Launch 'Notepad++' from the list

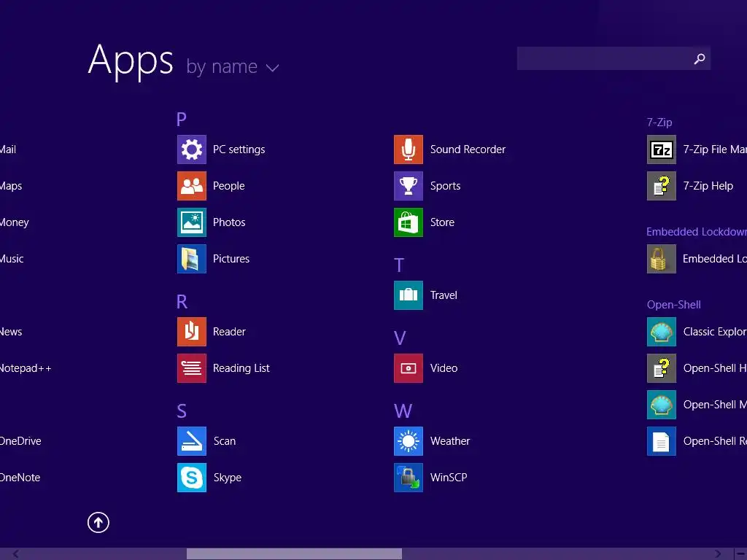click(x=26, y=368)
